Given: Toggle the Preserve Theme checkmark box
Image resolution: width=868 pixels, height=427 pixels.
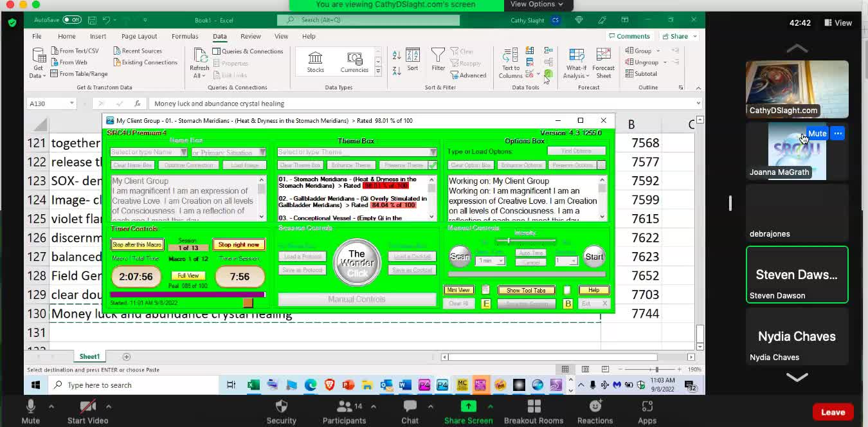Looking at the screenshot, I should pos(433,165).
